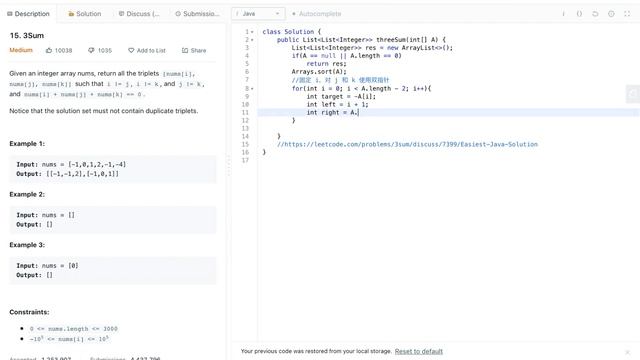This screenshot has width=640, height=360.
Task: Click the panel divider drag handle
Action: tap(229, 165)
